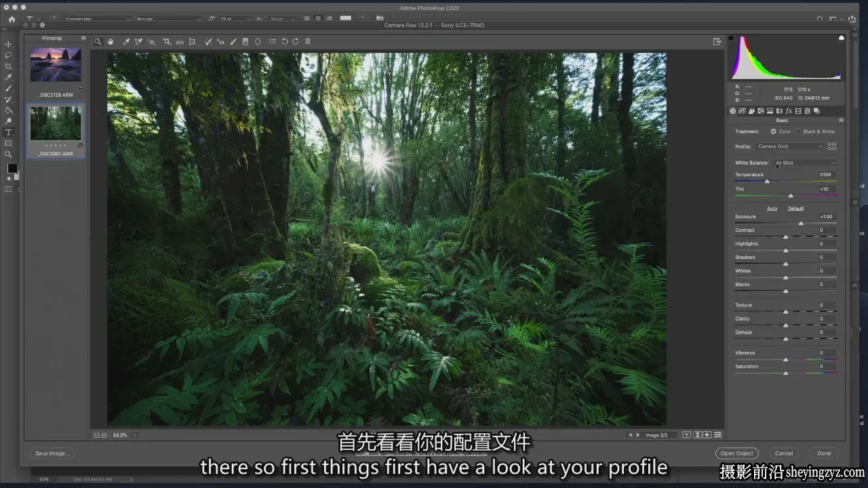Click Photoshop foreground color swatch
The height and width of the screenshot is (488, 868).
point(12,167)
